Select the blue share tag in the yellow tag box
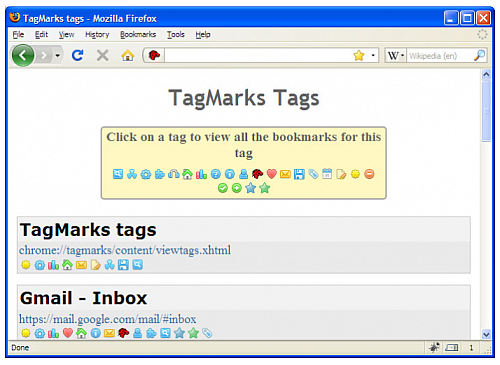500x365 pixels. [x=132, y=174]
